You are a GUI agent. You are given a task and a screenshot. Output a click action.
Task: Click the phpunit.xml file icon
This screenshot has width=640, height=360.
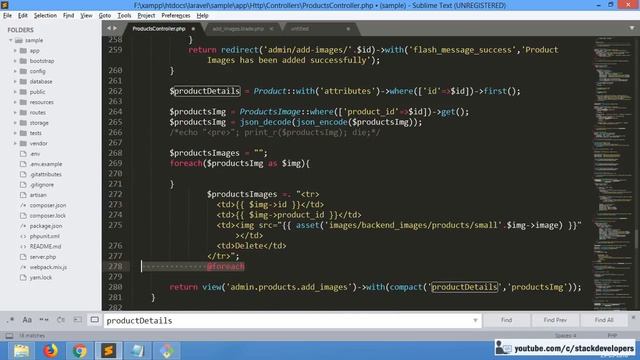tap(23, 236)
